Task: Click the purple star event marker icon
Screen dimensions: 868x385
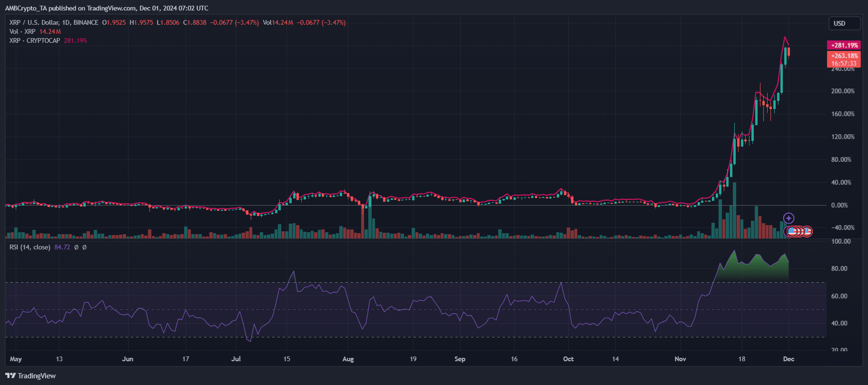Action: 789,218
